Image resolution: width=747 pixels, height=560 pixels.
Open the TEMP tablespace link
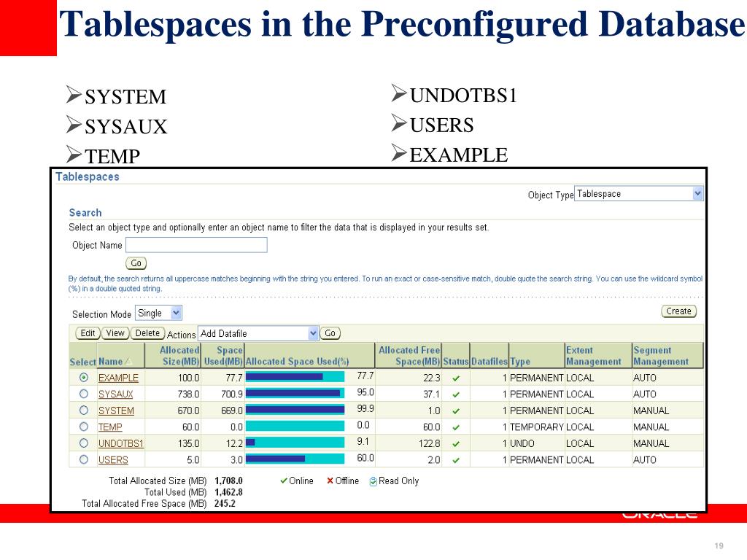point(110,427)
